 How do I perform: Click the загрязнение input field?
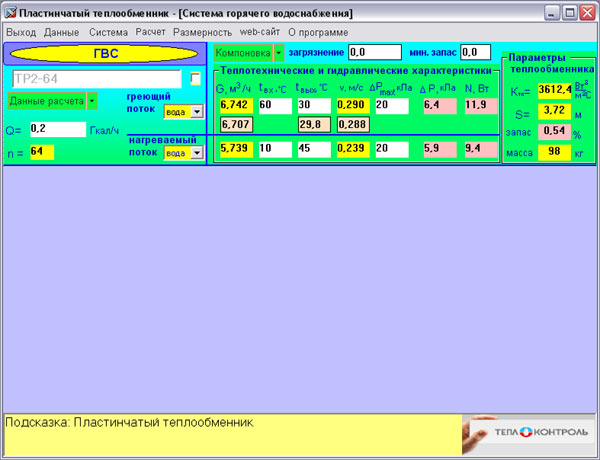tap(373, 52)
